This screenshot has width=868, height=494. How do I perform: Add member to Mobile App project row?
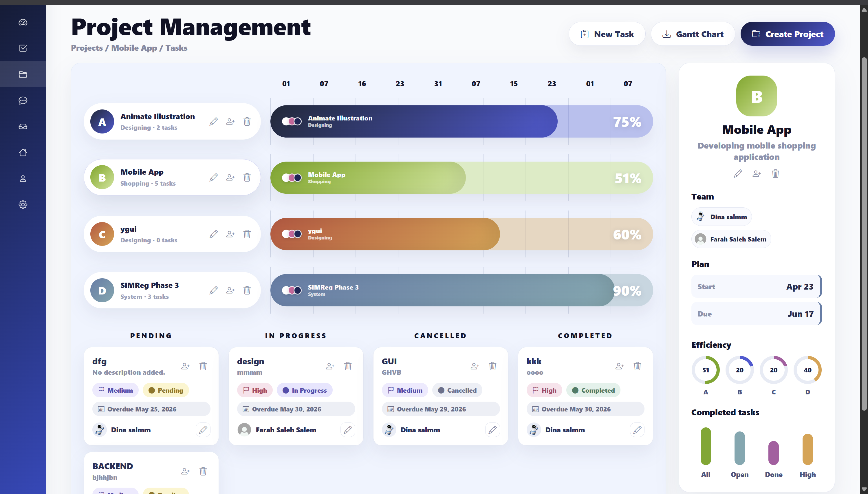coord(230,178)
